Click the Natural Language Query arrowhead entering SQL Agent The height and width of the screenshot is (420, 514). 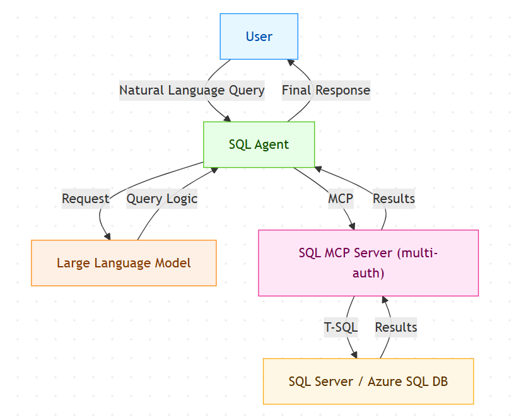(x=226, y=118)
